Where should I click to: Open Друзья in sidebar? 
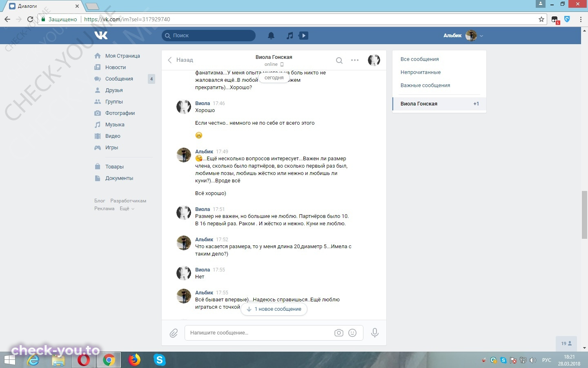pos(114,90)
